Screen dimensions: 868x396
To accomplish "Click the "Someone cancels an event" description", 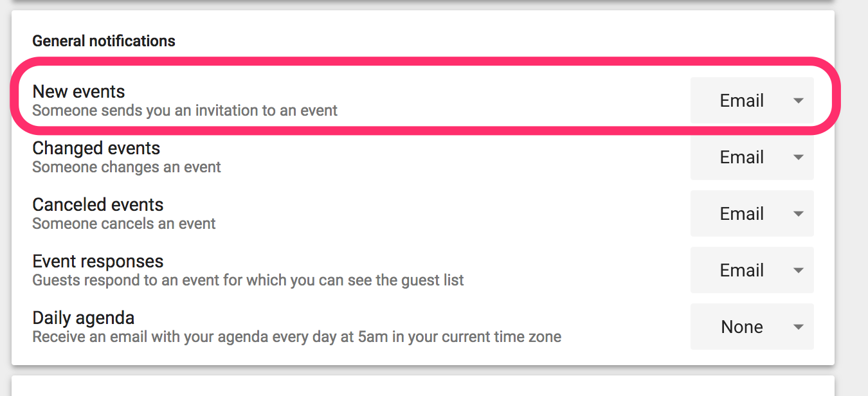I will click(x=124, y=224).
